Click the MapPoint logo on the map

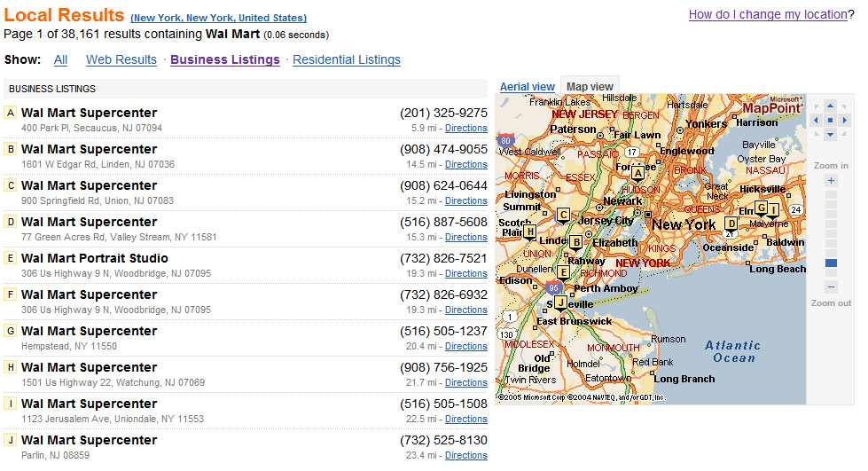pyautogui.click(x=771, y=106)
